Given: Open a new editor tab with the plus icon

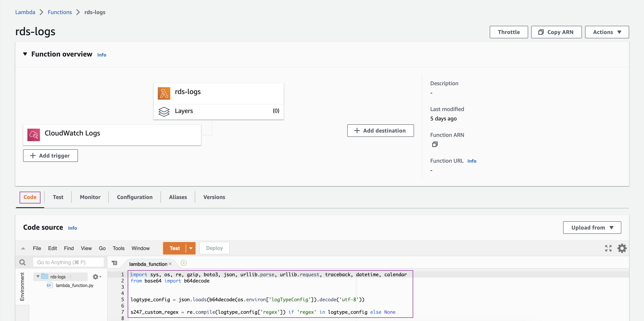Looking at the screenshot, I should [x=184, y=263].
